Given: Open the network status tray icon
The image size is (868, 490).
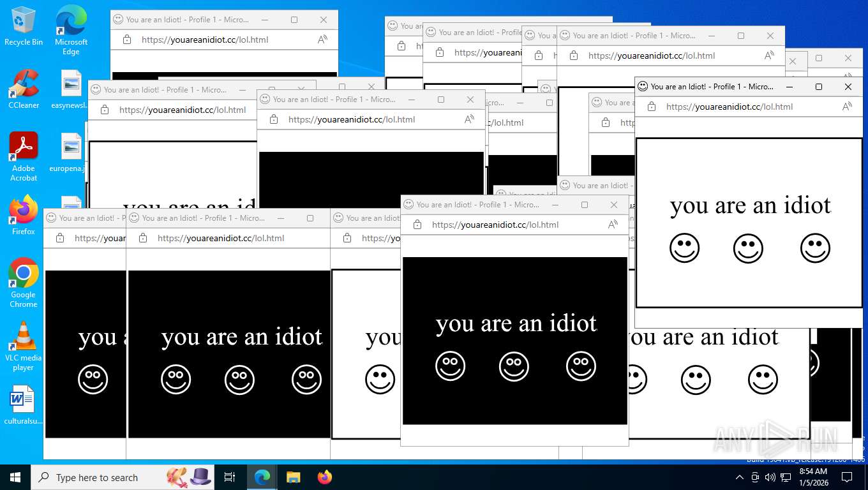Looking at the screenshot, I should [x=786, y=477].
